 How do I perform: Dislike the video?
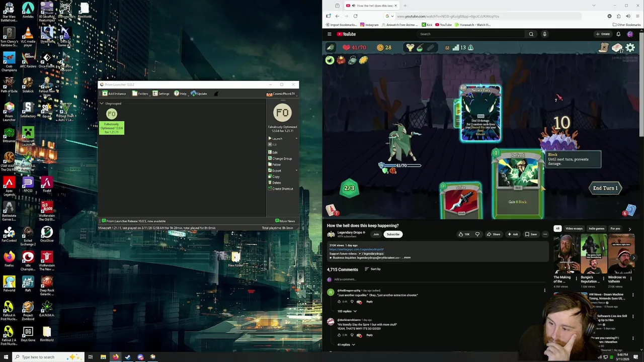[x=477, y=234]
